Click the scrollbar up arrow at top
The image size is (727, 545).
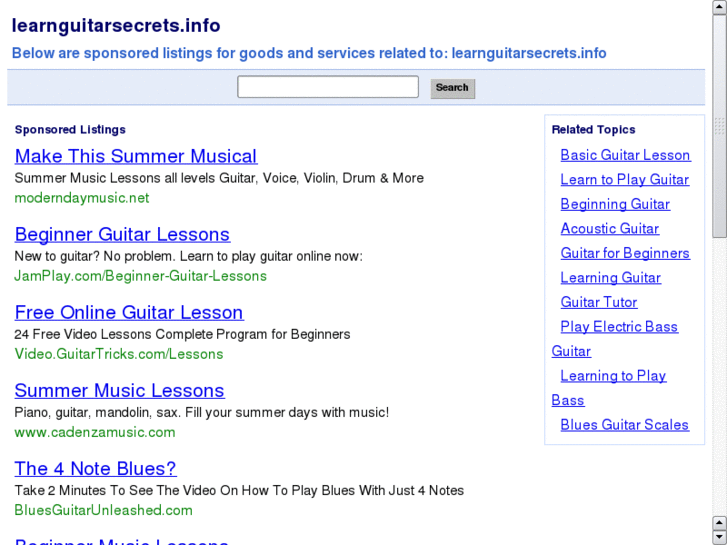click(720, 7)
